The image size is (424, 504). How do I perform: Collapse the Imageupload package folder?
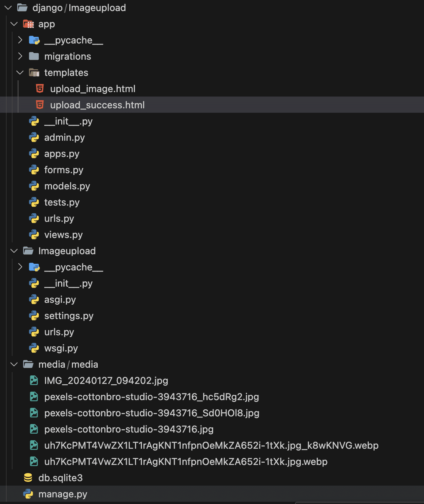(x=14, y=251)
